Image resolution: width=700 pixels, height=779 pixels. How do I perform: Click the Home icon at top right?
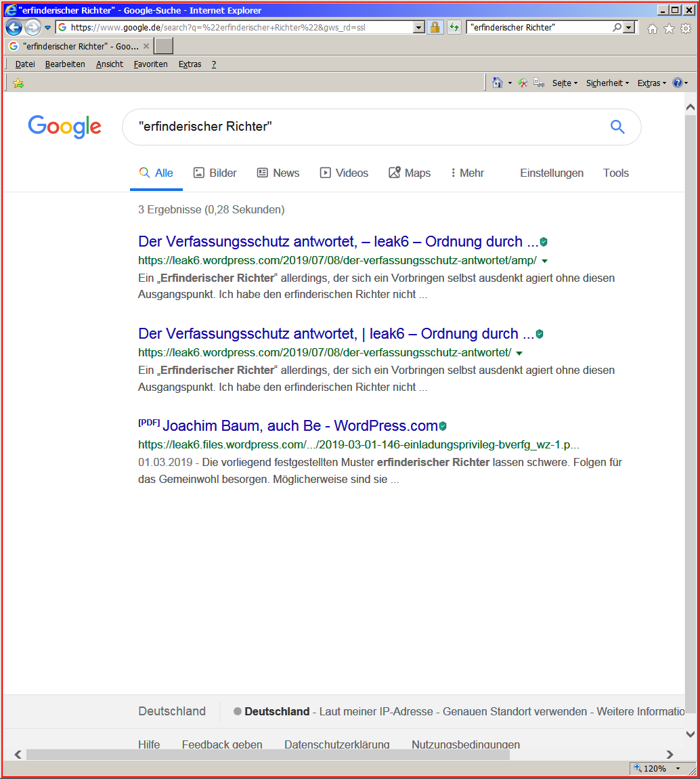coord(653,29)
